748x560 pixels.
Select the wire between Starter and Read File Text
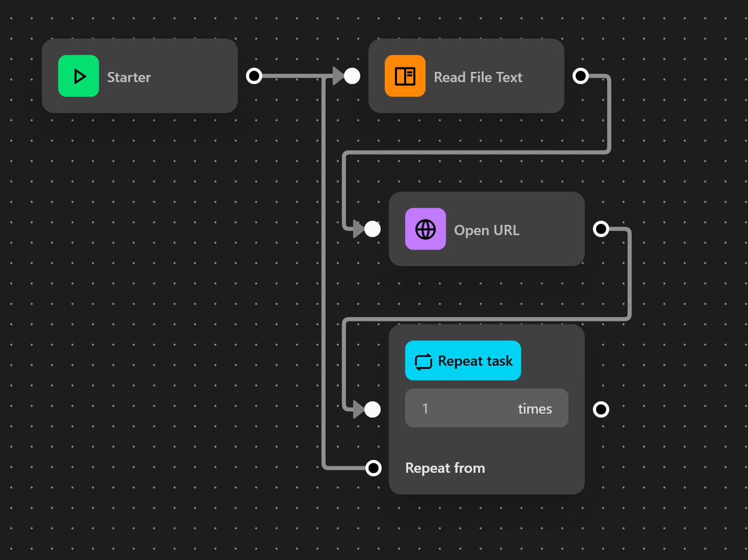(291, 76)
